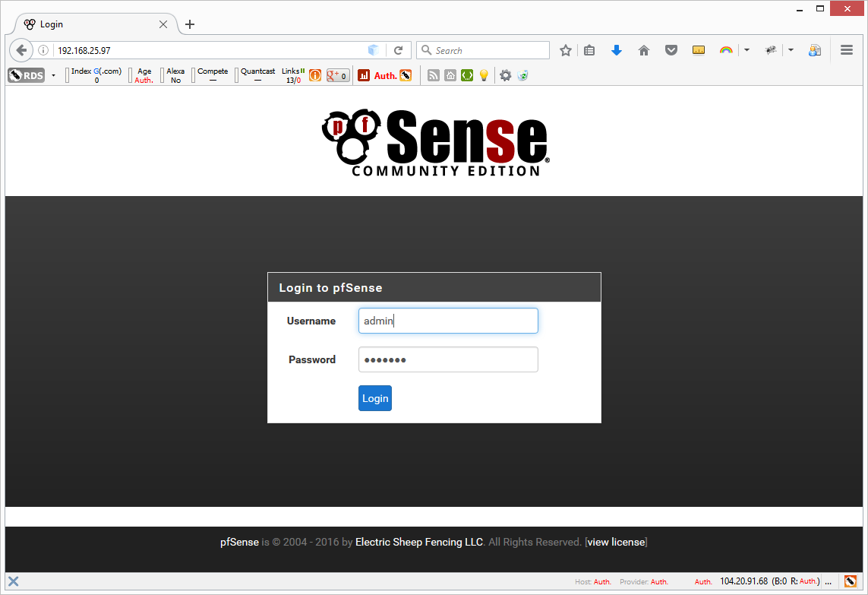This screenshot has width=868, height=595.
Task: Click the yellow lightbulb icon
Action: click(484, 75)
